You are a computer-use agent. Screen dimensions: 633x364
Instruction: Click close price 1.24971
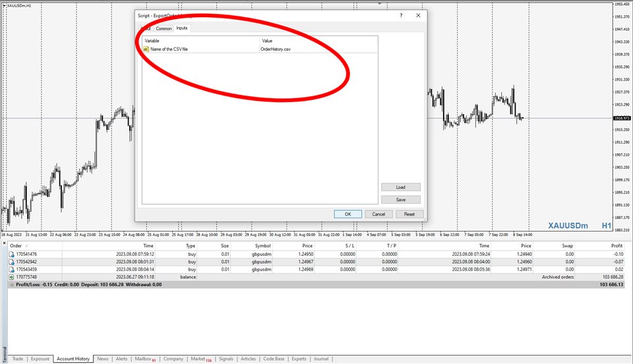[524, 270]
